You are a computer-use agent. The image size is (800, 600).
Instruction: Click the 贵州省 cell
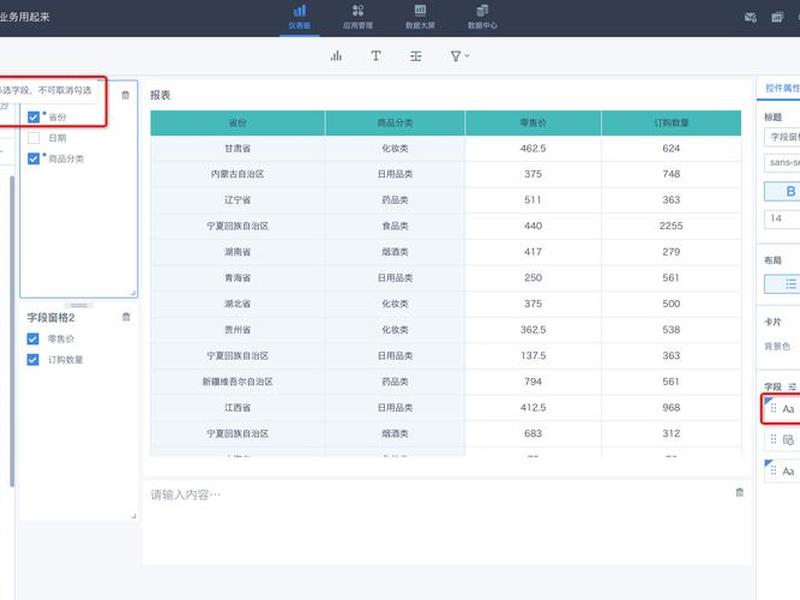(237, 330)
